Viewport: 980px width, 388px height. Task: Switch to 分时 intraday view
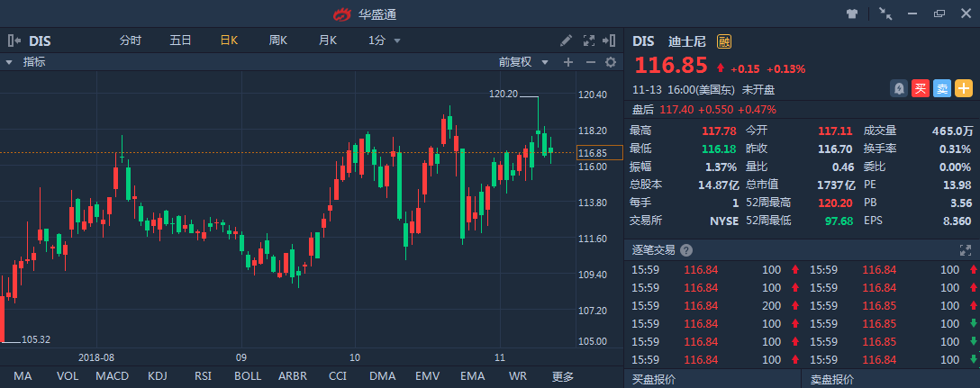pos(131,41)
